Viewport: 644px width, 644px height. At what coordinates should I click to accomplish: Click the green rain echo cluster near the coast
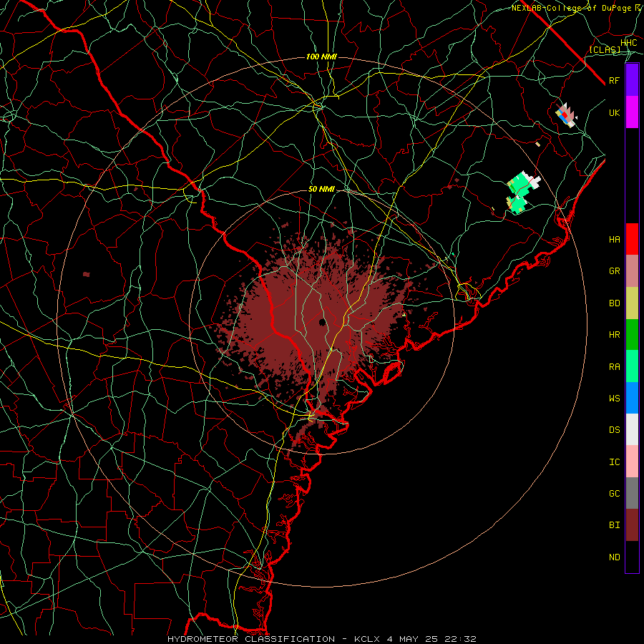520,192
